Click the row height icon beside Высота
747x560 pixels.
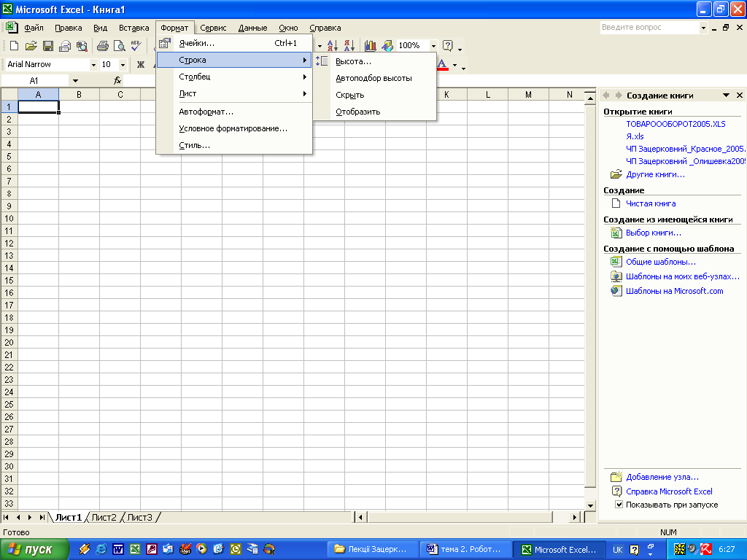pos(322,61)
